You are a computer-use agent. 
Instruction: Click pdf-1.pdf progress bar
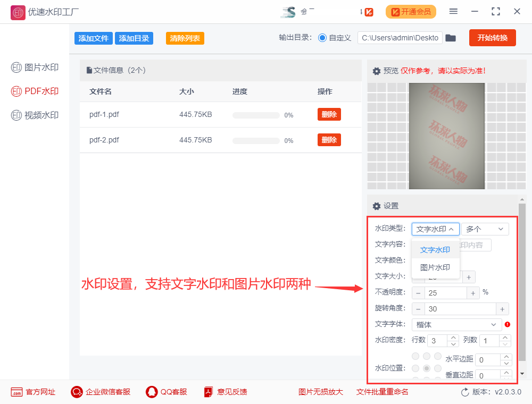pyautogui.click(x=256, y=115)
